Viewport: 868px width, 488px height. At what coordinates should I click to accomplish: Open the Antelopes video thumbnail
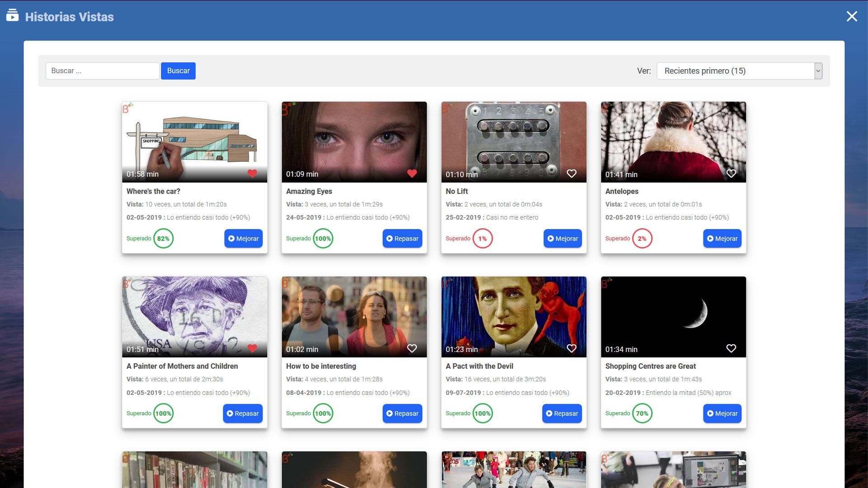673,138
